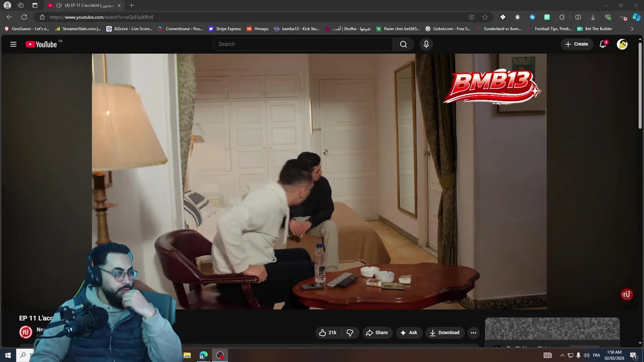Open taskbar search magnifier
The image size is (644, 362).
pyautogui.click(x=23, y=355)
